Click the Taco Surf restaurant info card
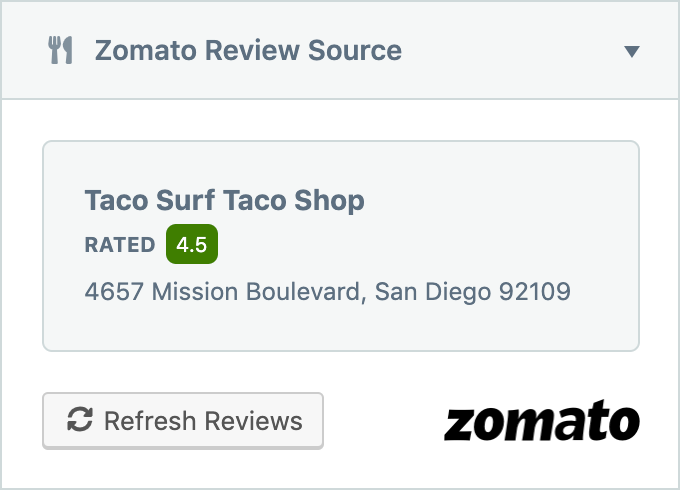 (341, 246)
